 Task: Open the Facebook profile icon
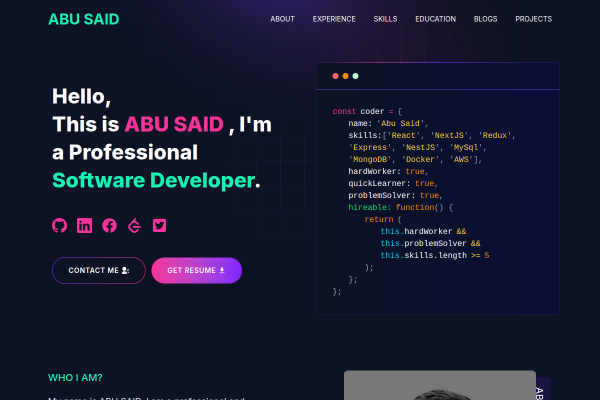[109, 225]
